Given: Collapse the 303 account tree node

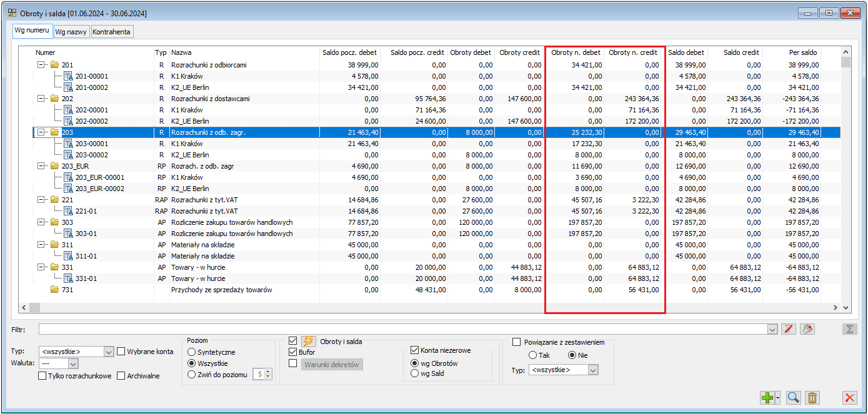Looking at the screenshot, I should coord(42,222).
